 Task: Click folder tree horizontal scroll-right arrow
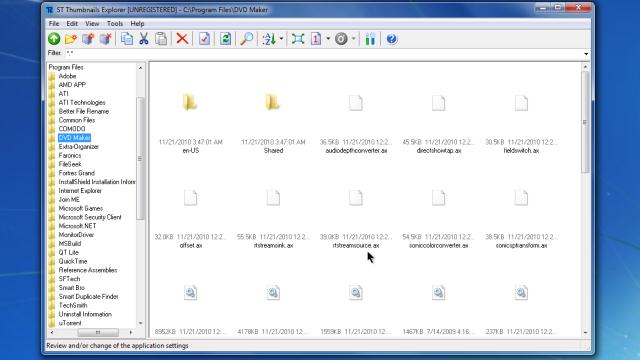coord(131,333)
